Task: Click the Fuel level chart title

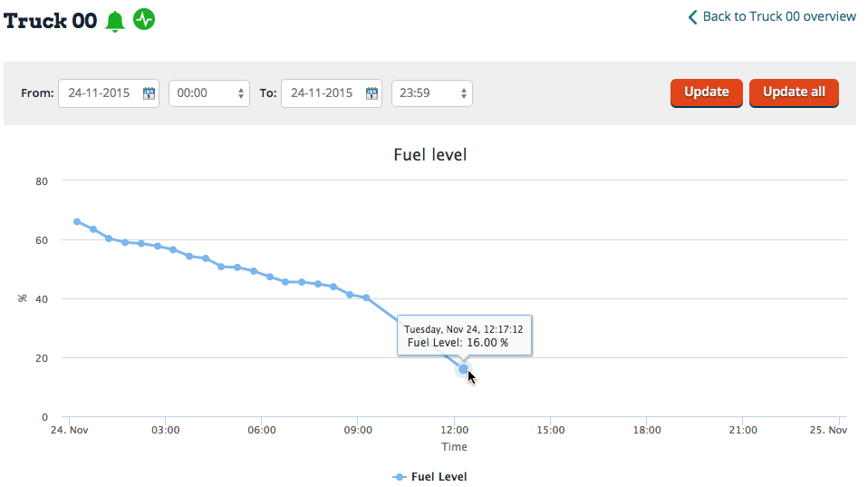Action: (430, 155)
